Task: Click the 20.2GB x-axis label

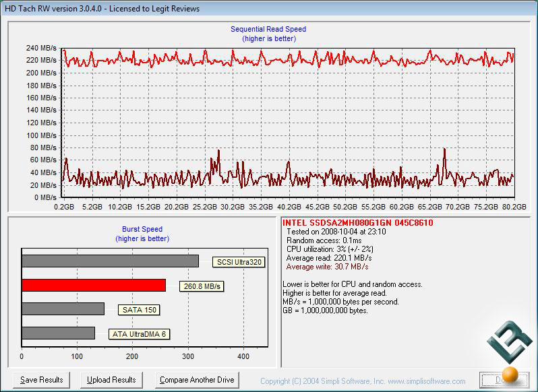Action: pyautogui.click(x=177, y=207)
